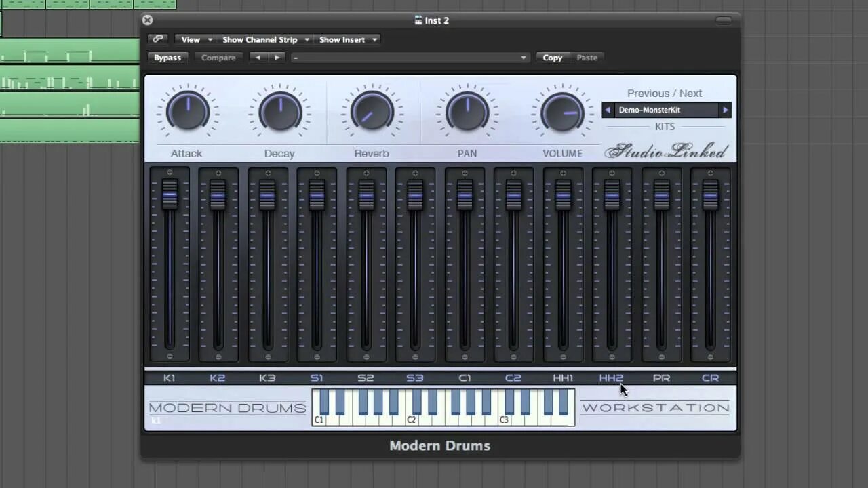The image size is (868, 488).
Task: Click the S3 fader handle
Action: coord(415,195)
